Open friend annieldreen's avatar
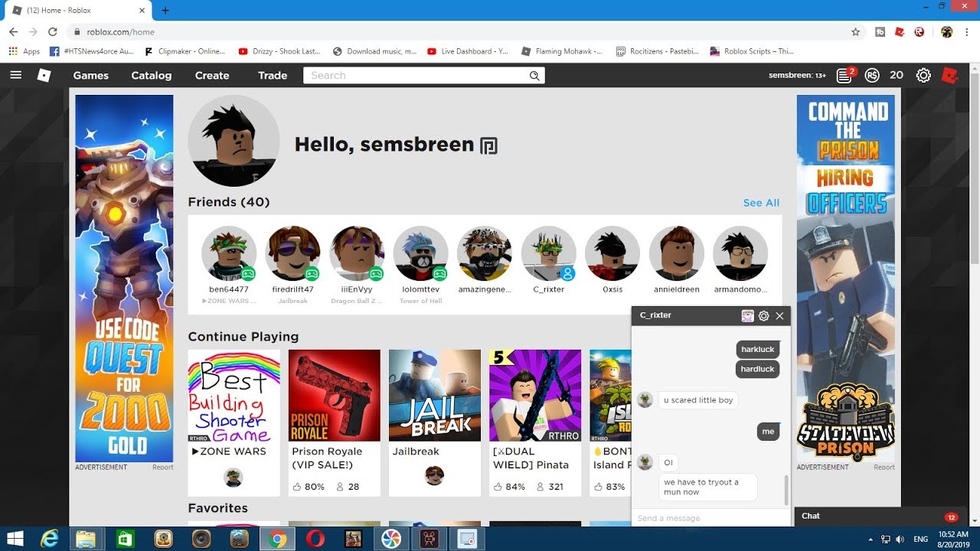 pos(676,253)
